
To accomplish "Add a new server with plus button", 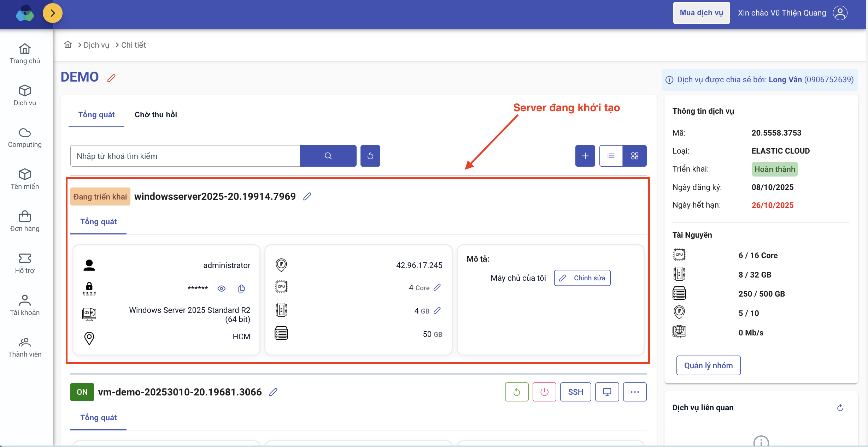I will click(x=585, y=156).
